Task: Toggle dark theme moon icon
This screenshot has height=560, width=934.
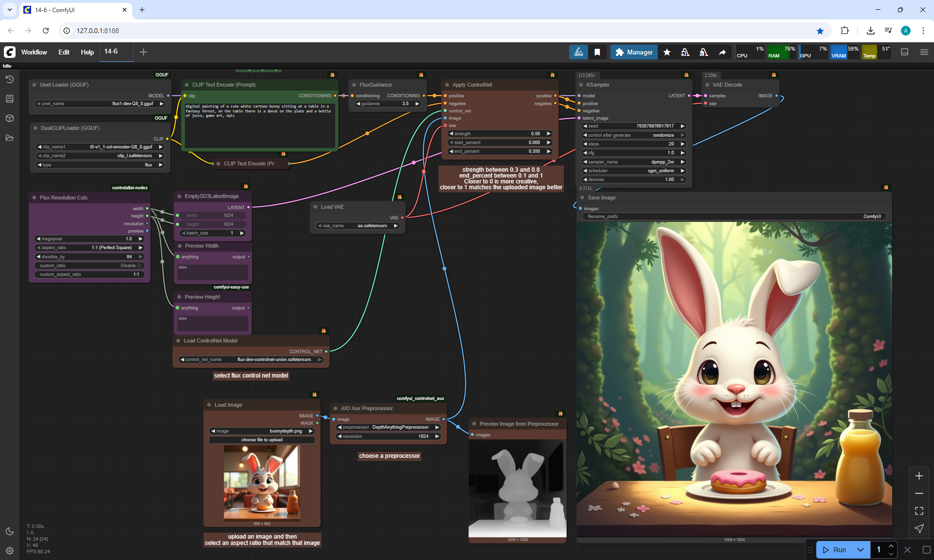Action: (x=9, y=531)
